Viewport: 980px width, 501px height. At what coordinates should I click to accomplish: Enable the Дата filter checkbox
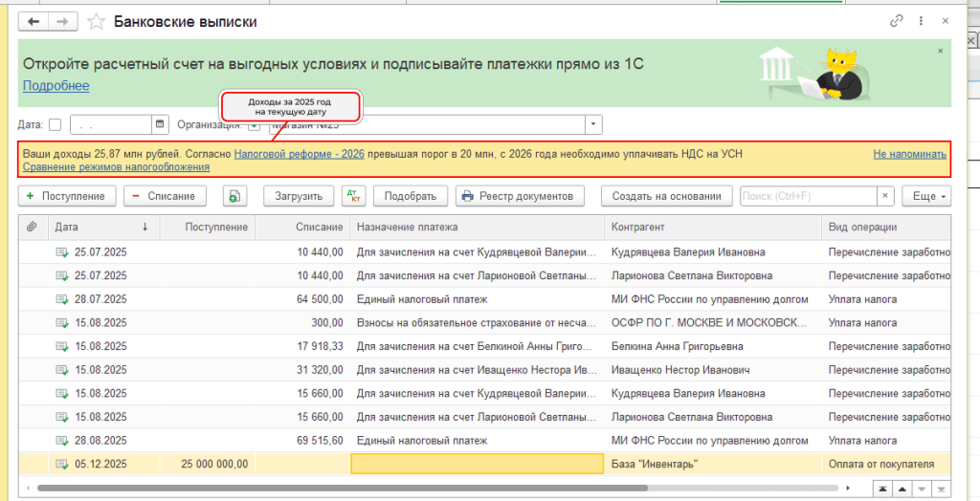click(55, 124)
